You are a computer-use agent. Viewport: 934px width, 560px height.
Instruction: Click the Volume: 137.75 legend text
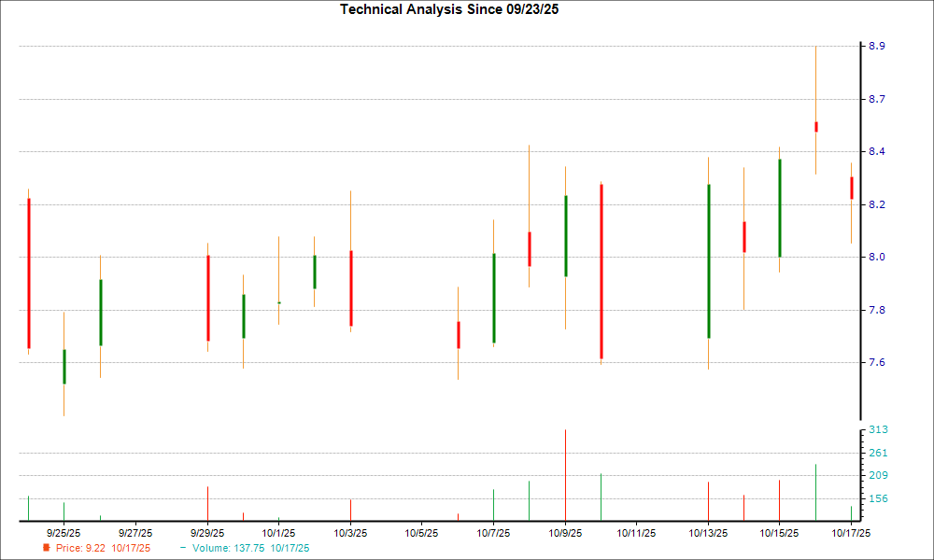pos(250,548)
